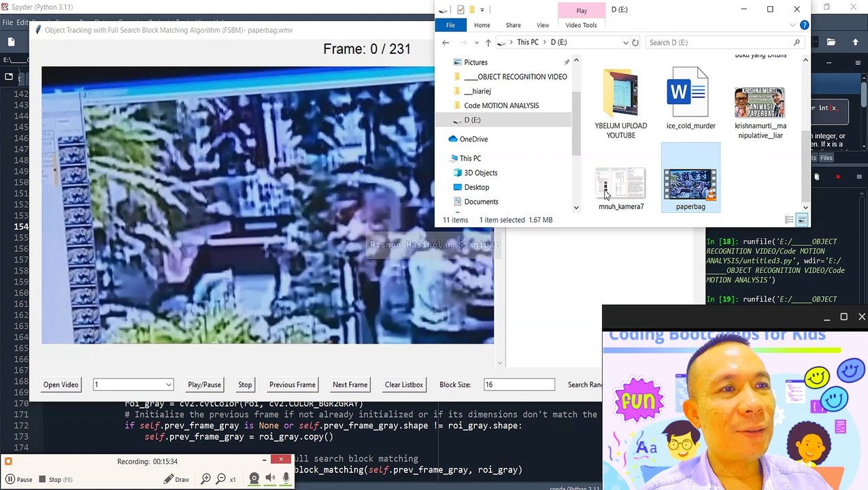Click recorder zoom in icon
Viewport: 868px width, 490px height.
tap(206, 479)
